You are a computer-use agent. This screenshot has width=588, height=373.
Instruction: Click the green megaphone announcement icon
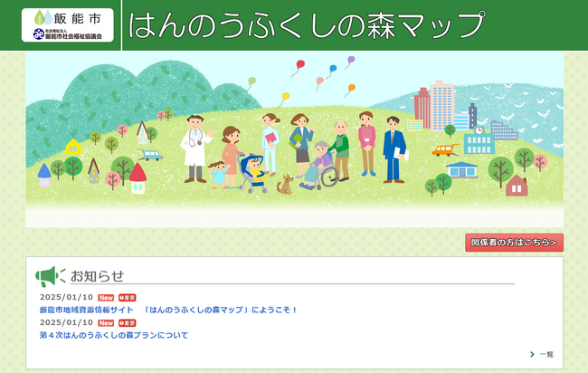click(x=50, y=276)
